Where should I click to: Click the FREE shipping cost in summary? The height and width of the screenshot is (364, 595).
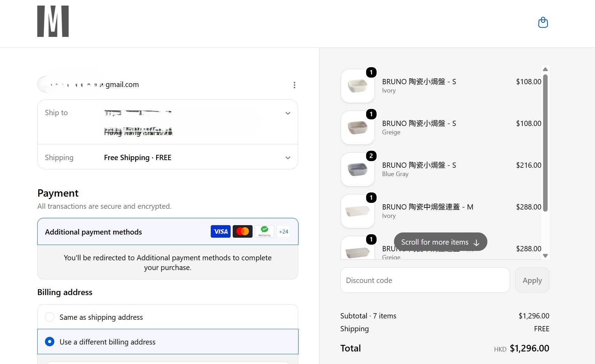tap(541, 329)
